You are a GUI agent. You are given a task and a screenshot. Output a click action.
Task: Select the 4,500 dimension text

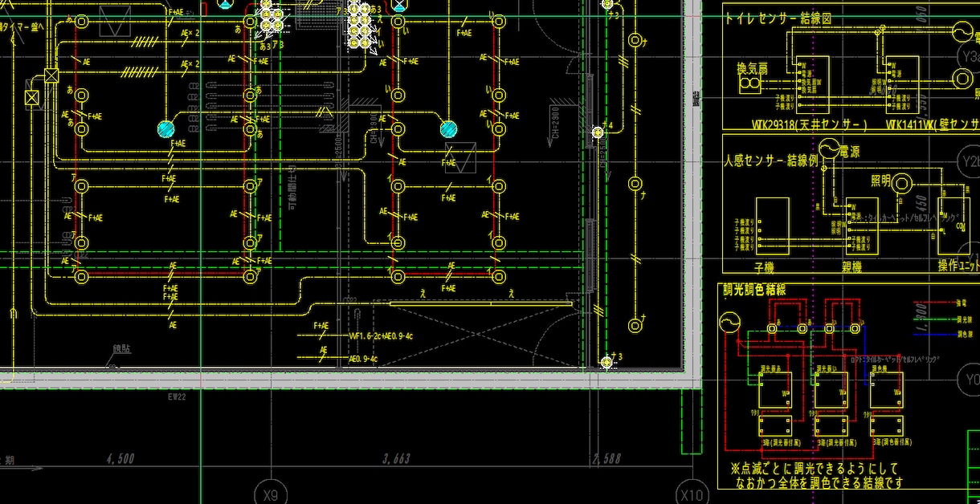[120, 459]
